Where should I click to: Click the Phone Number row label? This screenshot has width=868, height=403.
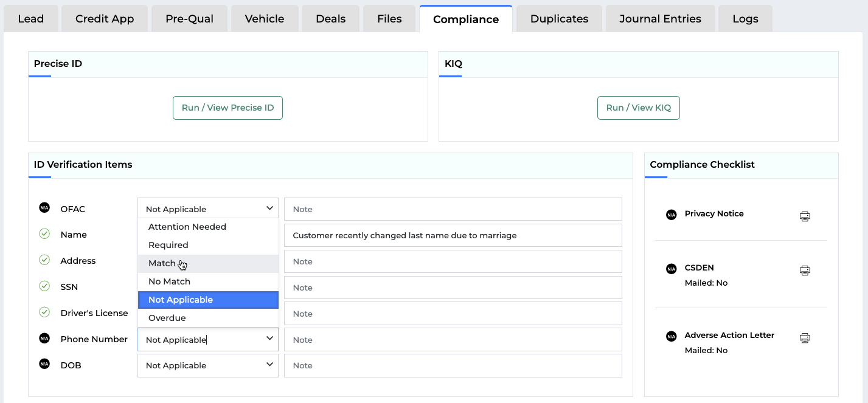94,339
